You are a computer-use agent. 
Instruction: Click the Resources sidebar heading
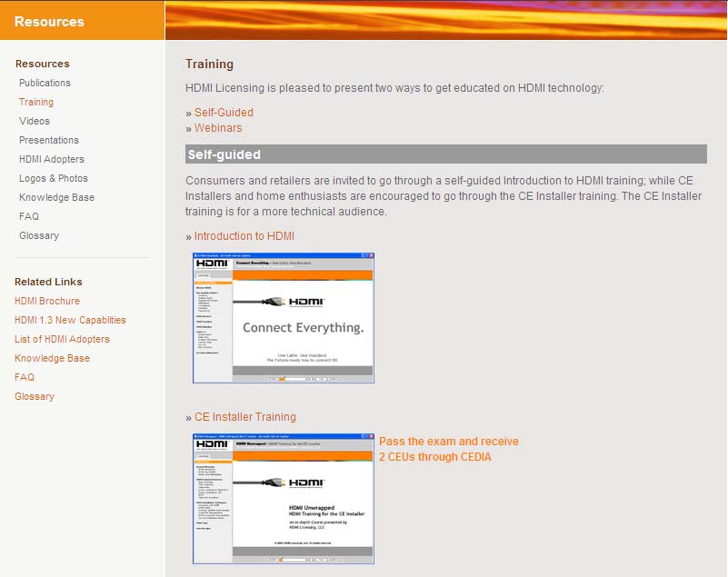pos(42,64)
